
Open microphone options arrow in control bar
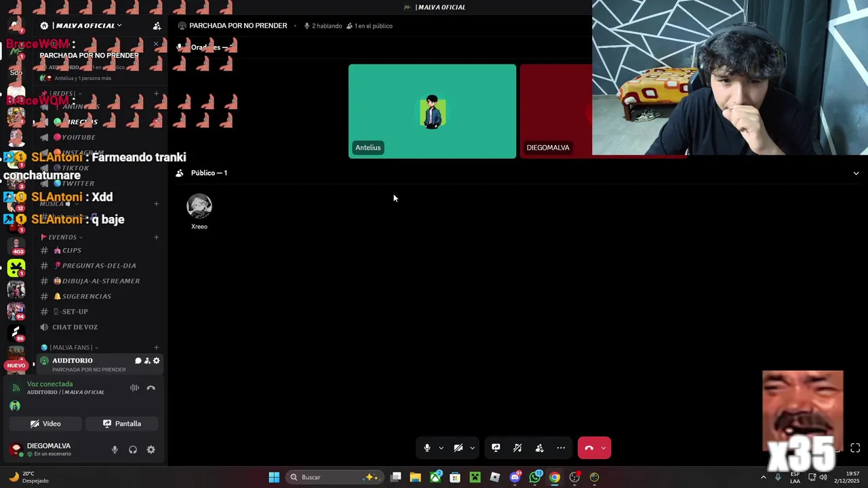point(441,448)
